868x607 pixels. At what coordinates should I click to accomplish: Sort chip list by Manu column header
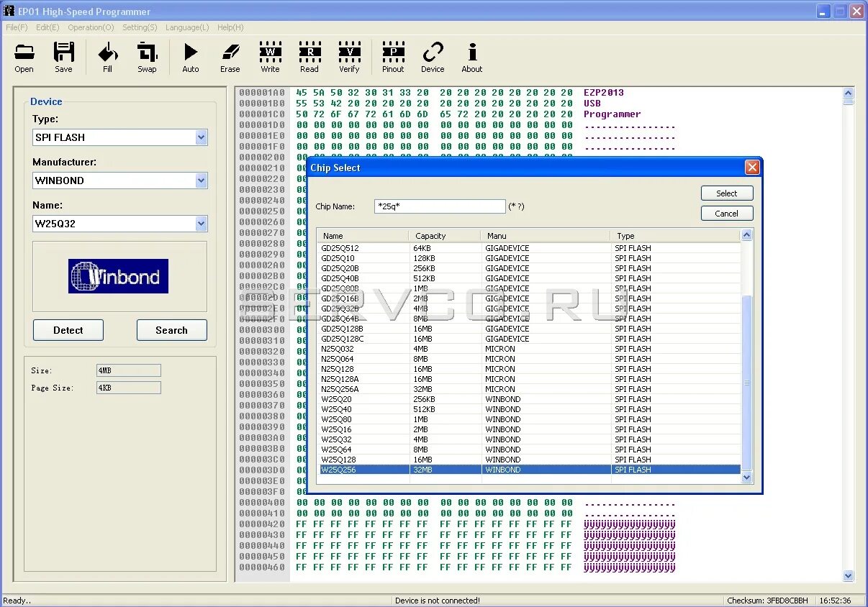pyautogui.click(x=545, y=236)
